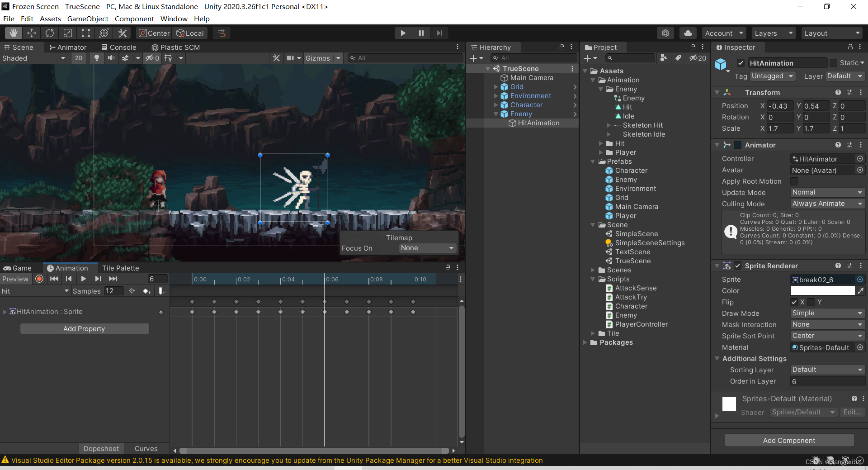Screen dimensions: 868x470
Task: Open Account dropdown button
Action: tap(724, 33)
